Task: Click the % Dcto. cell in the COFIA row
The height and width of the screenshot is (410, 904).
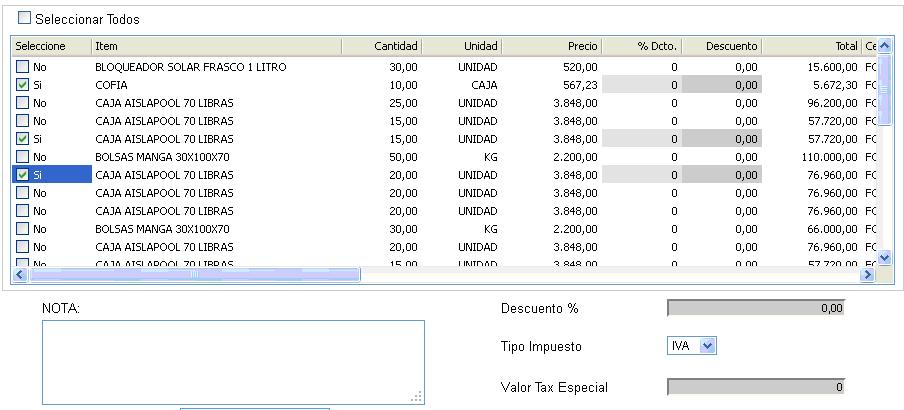Action: (642, 85)
